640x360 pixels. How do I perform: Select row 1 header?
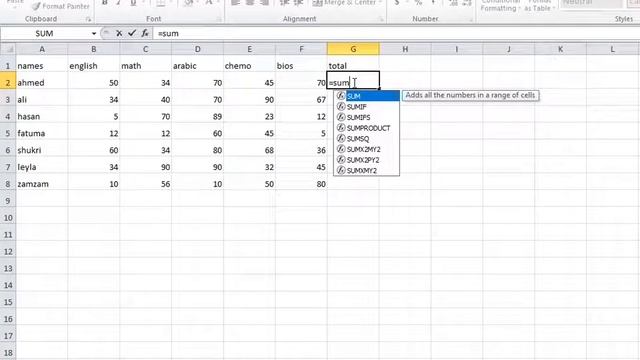coord(8,66)
